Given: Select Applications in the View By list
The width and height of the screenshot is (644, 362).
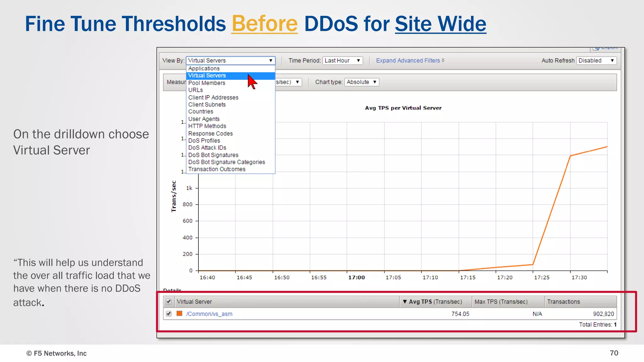Looking at the screenshot, I should 230,69.
